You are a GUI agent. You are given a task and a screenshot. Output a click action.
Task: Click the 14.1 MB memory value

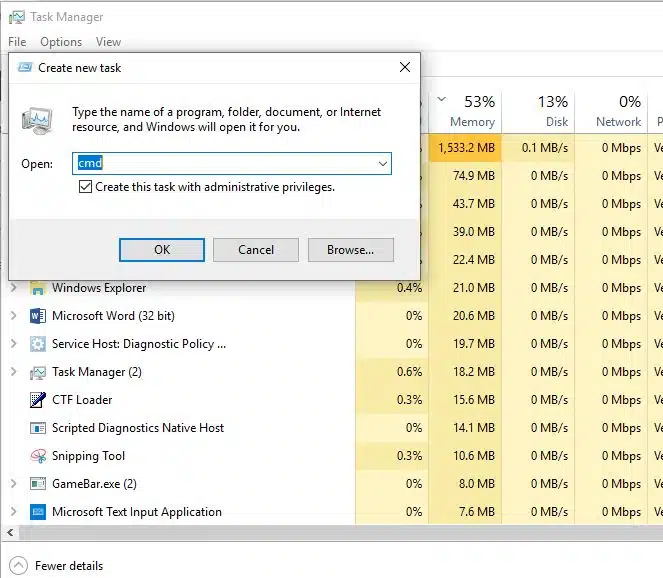click(474, 428)
